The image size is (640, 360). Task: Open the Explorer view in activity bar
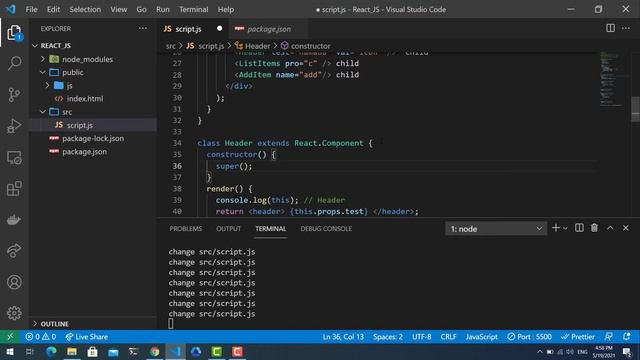[14, 33]
